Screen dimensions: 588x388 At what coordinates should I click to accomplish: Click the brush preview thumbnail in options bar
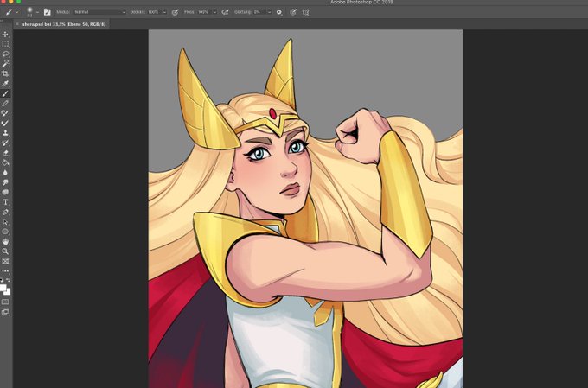[29, 12]
